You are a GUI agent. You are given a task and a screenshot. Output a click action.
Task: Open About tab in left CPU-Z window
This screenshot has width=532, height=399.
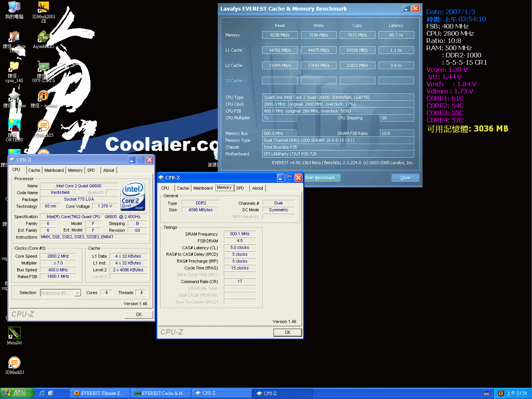click(x=109, y=170)
